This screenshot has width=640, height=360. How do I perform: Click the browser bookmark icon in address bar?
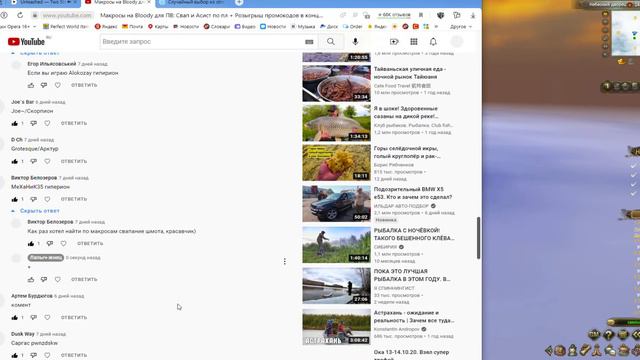click(421, 15)
